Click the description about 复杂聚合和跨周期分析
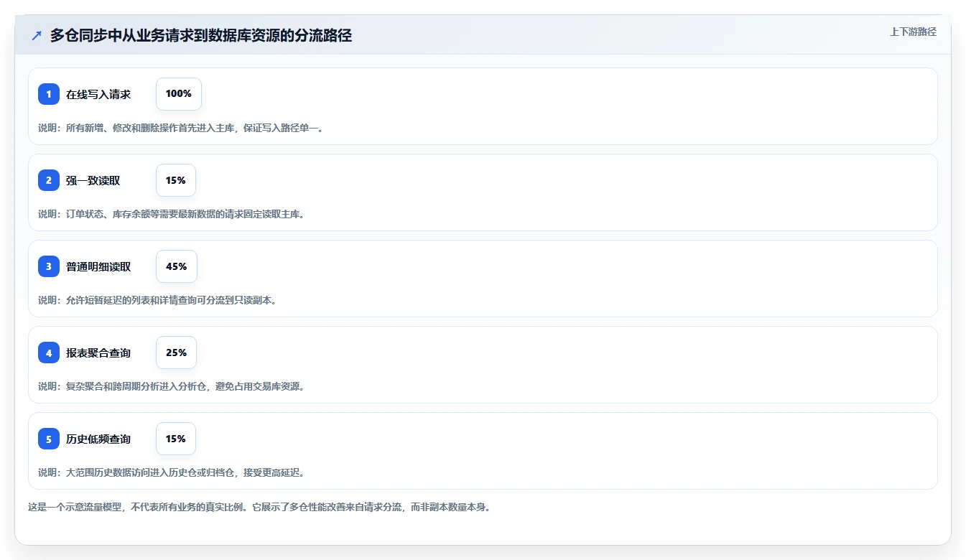The width and height of the screenshot is (966, 560). 172,386
